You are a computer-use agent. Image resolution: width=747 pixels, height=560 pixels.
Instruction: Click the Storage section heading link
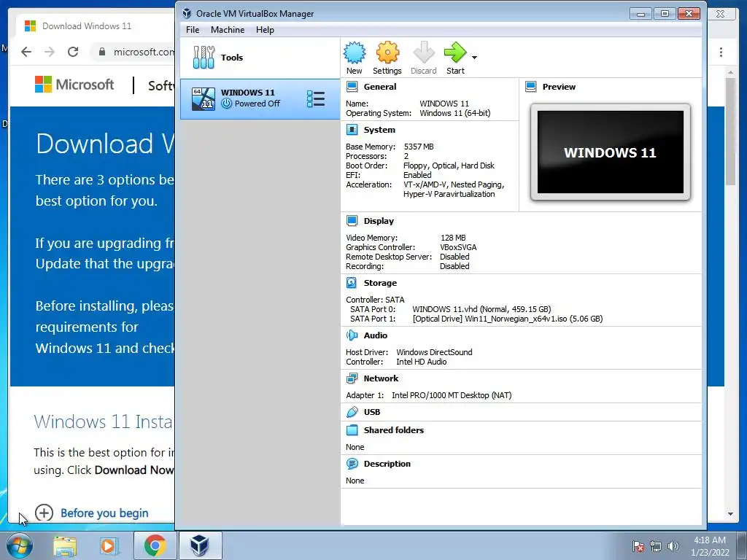tap(380, 282)
